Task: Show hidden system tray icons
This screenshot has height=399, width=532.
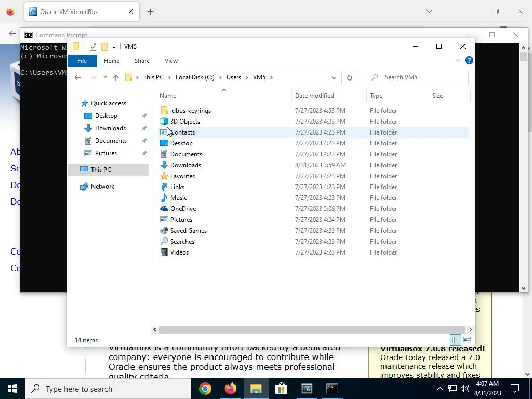Action: pyautogui.click(x=440, y=389)
